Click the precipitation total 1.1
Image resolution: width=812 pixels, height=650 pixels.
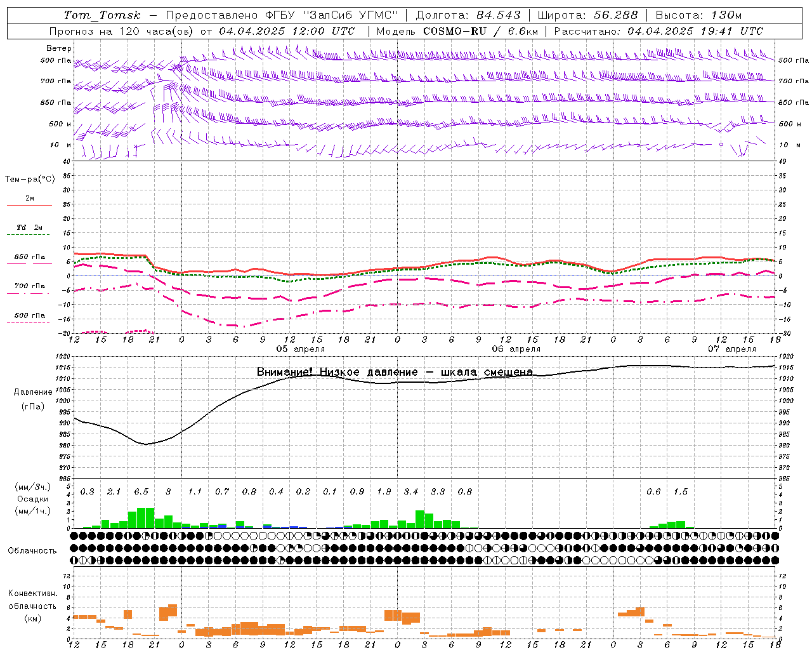click(x=195, y=492)
